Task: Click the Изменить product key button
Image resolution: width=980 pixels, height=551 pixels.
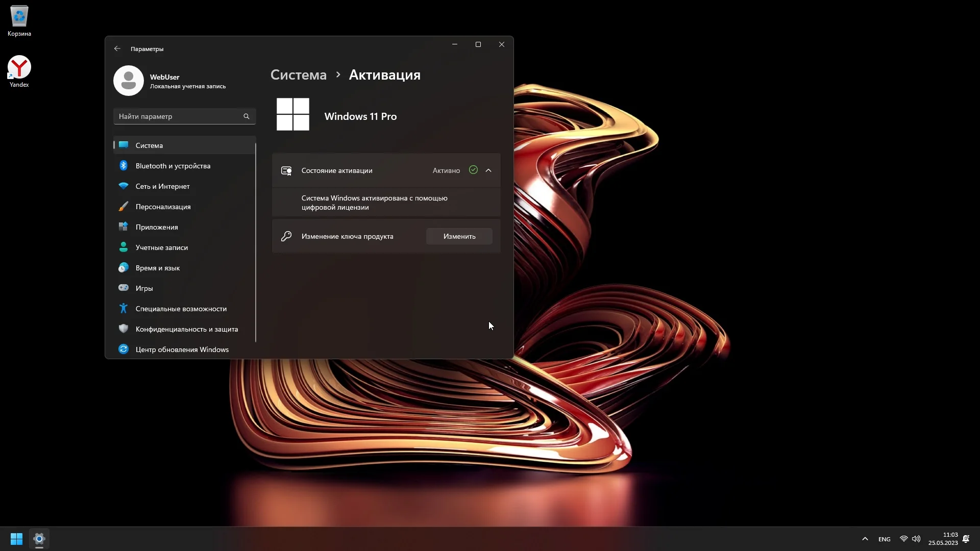Action: (x=459, y=236)
